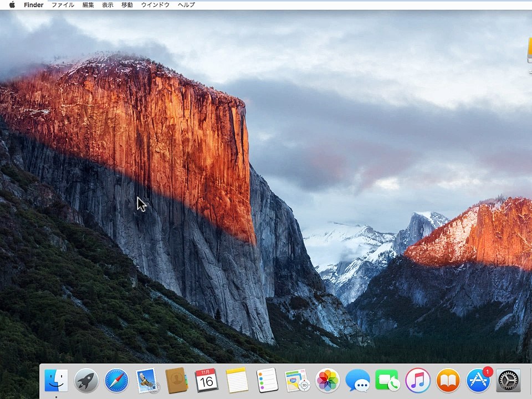Open the ウインドウ menu
Image resolution: width=532 pixels, height=399 pixels.
[155, 5]
